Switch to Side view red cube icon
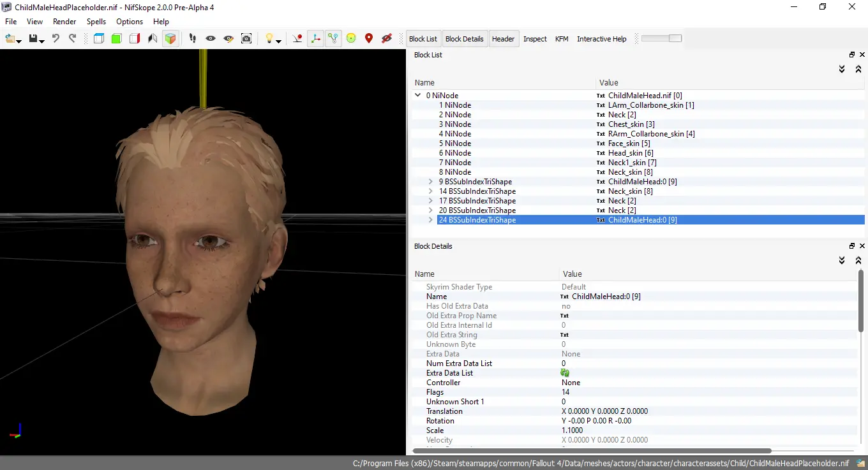868x470 pixels. click(x=134, y=39)
